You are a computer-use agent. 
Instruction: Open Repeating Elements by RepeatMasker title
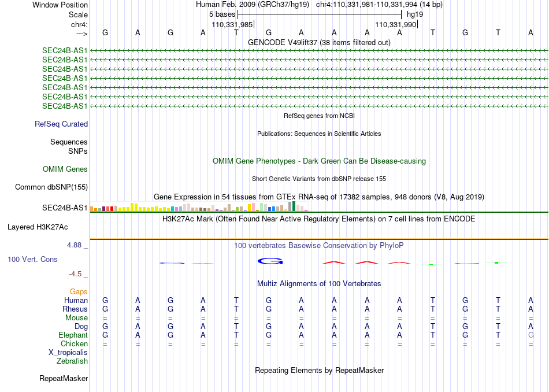(319, 370)
